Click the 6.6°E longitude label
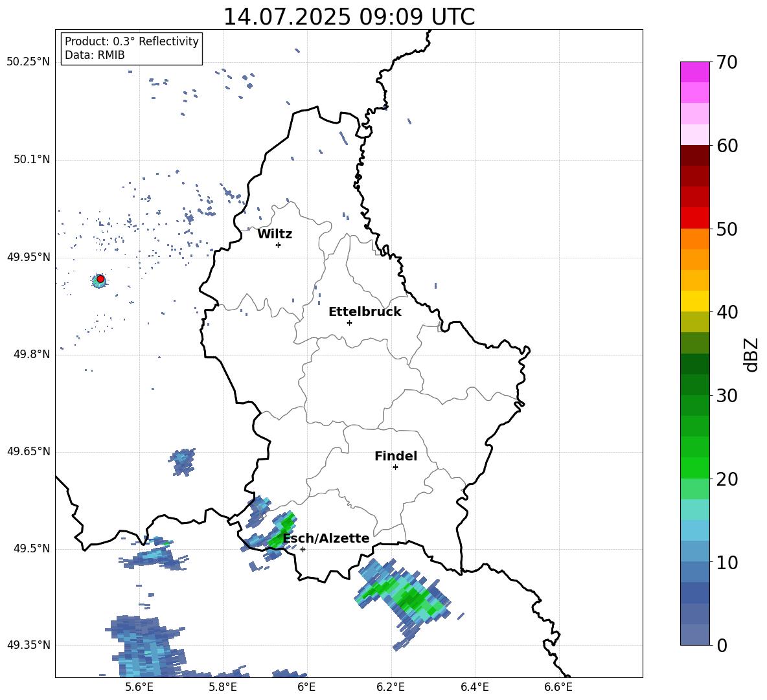Image resolution: width=767 pixels, height=700 pixels. point(558,687)
